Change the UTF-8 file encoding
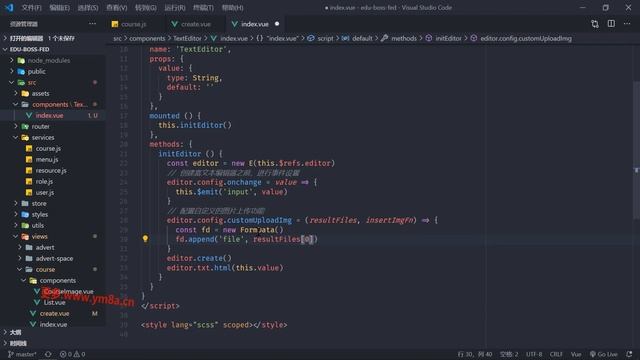This screenshot has height=360, width=640. 534,354
